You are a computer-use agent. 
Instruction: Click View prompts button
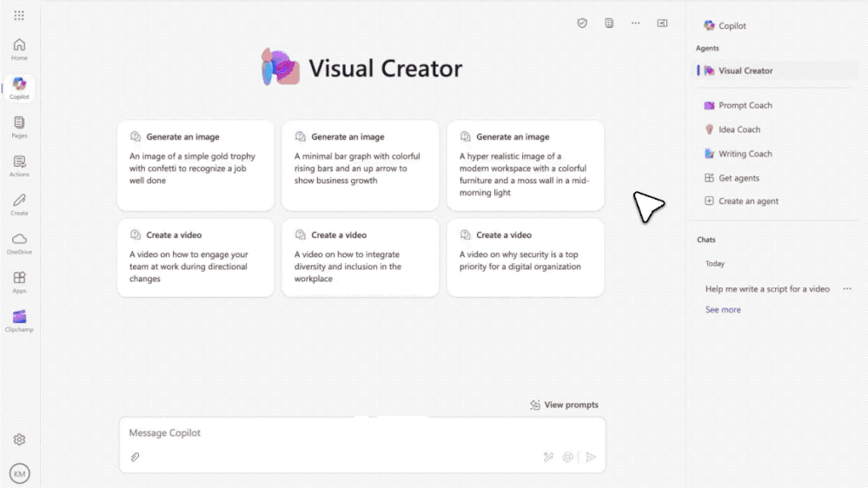[564, 405]
